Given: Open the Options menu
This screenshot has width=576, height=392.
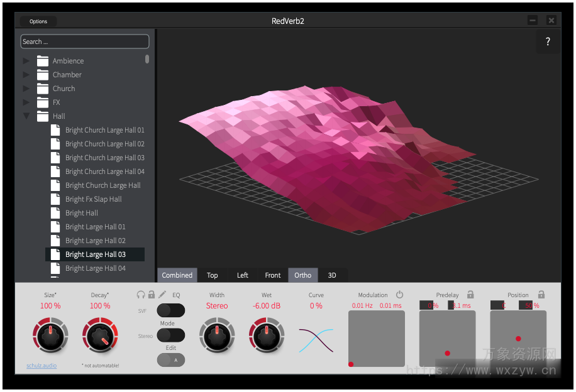Looking at the screenshot, I should pos(37,21).
